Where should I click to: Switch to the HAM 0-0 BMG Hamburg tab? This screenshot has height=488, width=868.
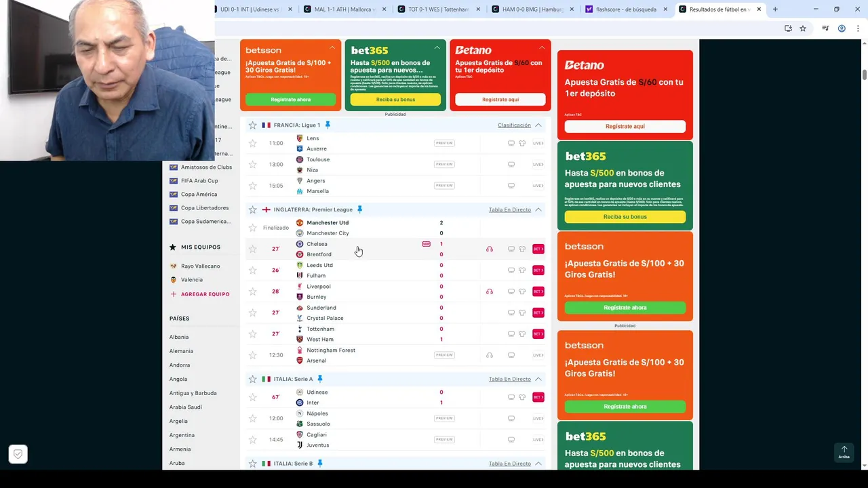pos(532,9)
